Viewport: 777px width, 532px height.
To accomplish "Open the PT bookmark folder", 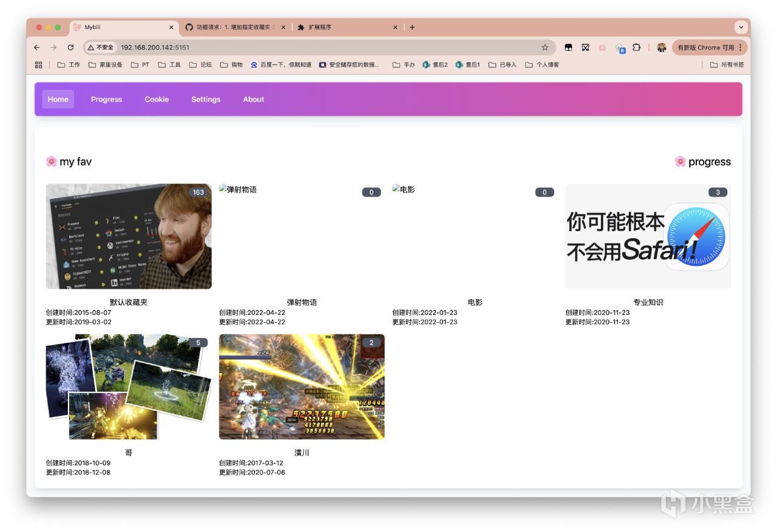I will [140, 65].
